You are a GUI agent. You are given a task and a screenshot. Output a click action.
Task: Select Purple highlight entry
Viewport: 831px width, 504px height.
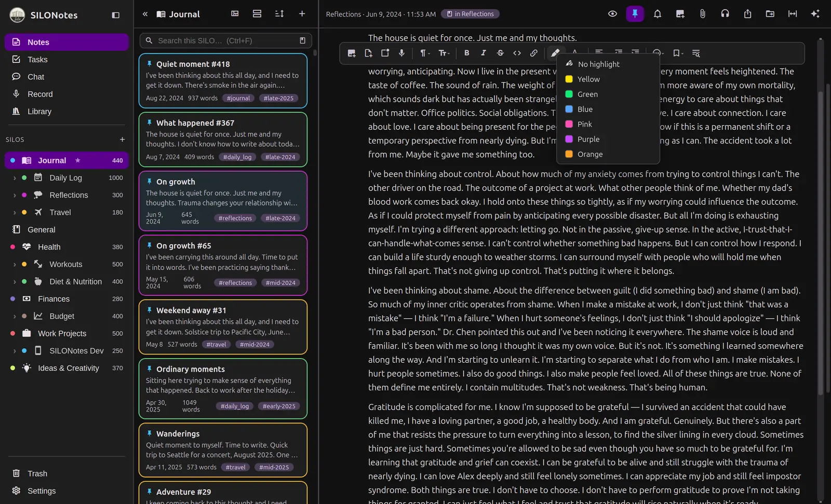click(608, 140)
